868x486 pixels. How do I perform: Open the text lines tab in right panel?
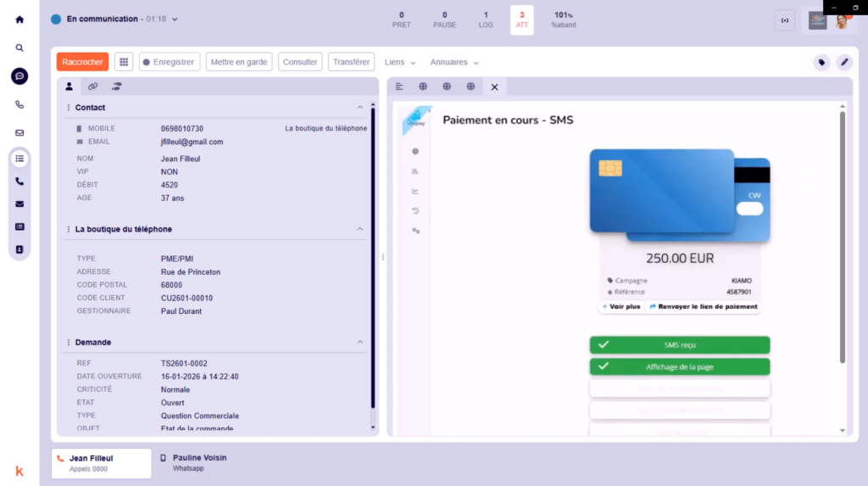(399, 87)
